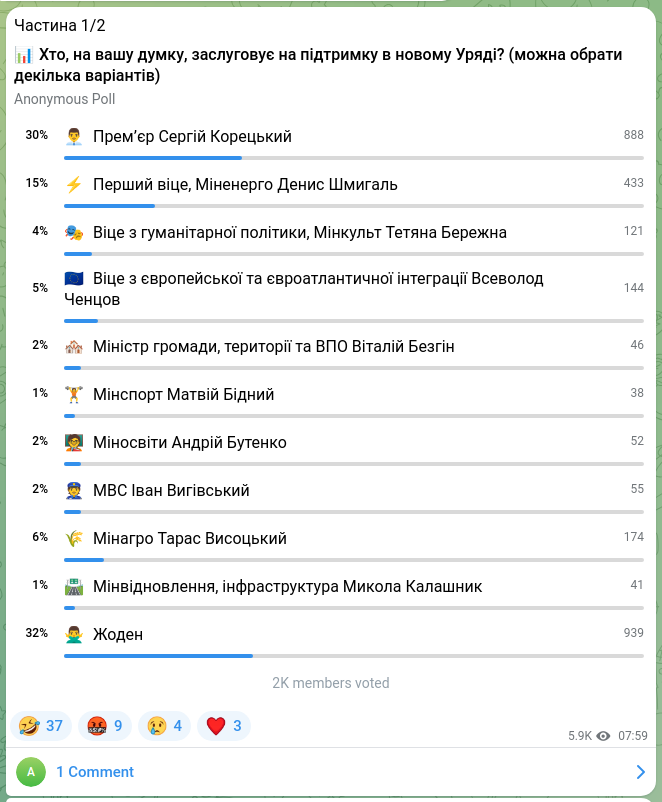This screenshot has width=662, height=802.
Task: Select option Мінкульт Тетяна Бережна
Action: coord(331,237)
